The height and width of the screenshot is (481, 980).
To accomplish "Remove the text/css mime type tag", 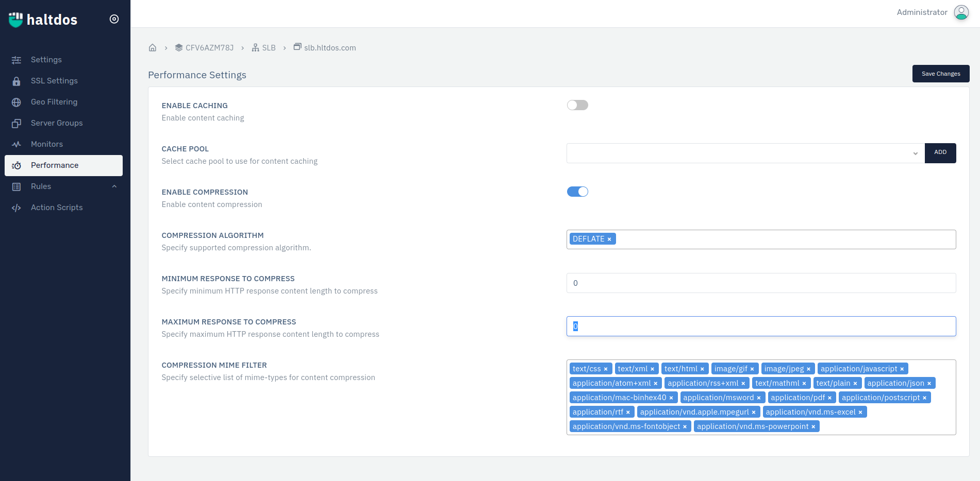I will coord(606,369).
